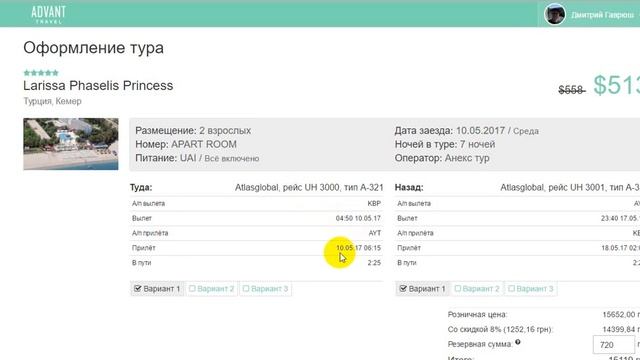Click the Туда arrival time 10.05.17 06:15

pyautogui.click(x=358, y=248)
